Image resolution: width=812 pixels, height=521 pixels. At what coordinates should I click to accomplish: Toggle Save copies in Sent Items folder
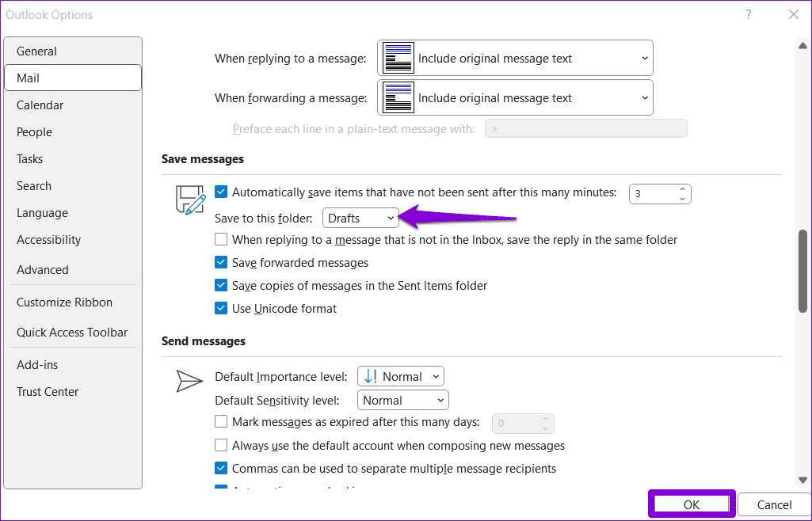click(221, 285)
